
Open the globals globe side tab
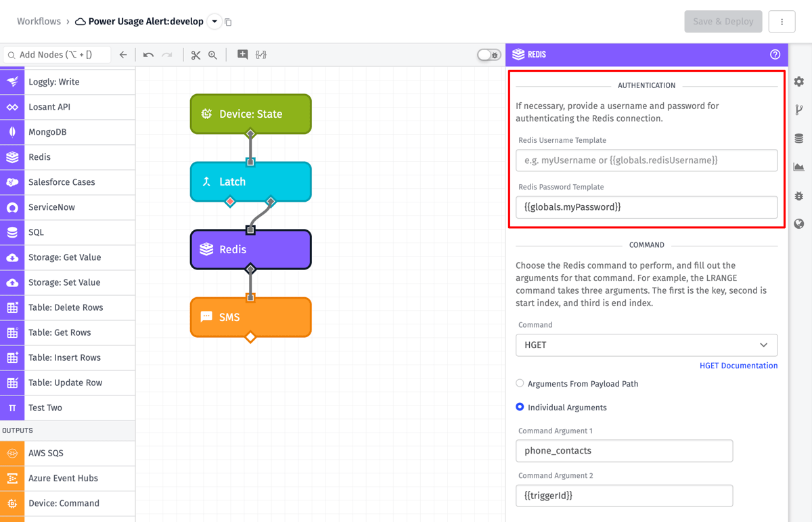tap(799, 223)
